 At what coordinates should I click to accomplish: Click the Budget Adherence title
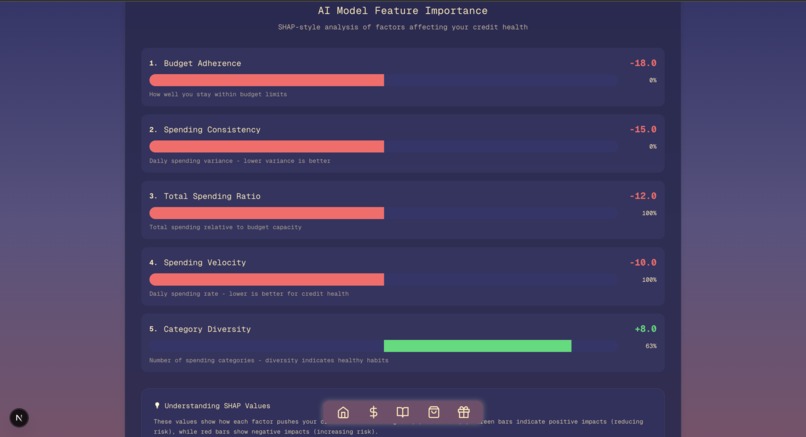(x=202, y=63)
